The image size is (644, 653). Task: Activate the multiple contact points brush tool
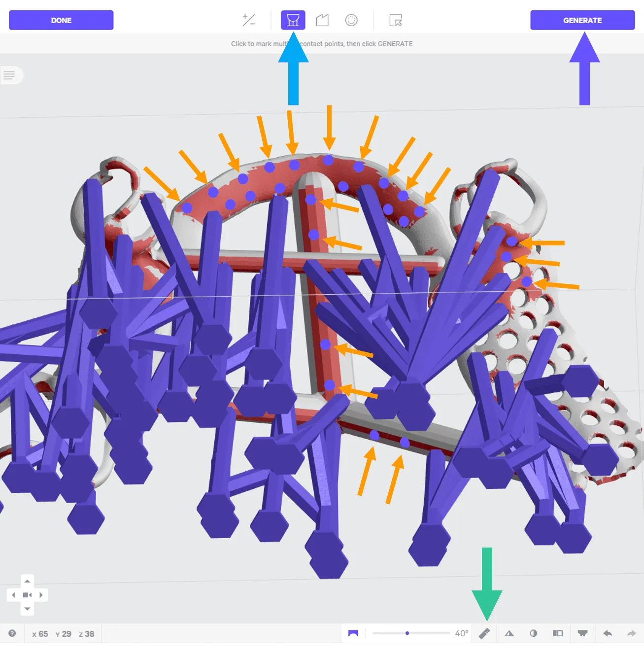[293, 20]
